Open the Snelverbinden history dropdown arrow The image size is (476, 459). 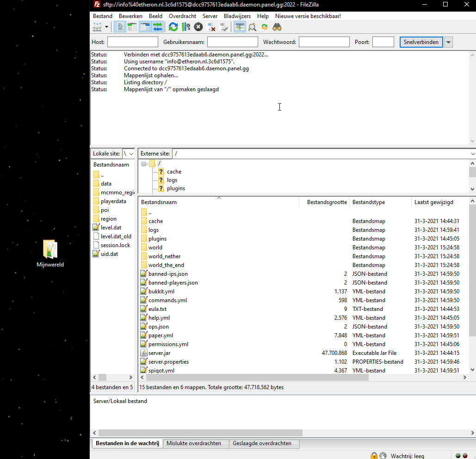tap(448, 42)
